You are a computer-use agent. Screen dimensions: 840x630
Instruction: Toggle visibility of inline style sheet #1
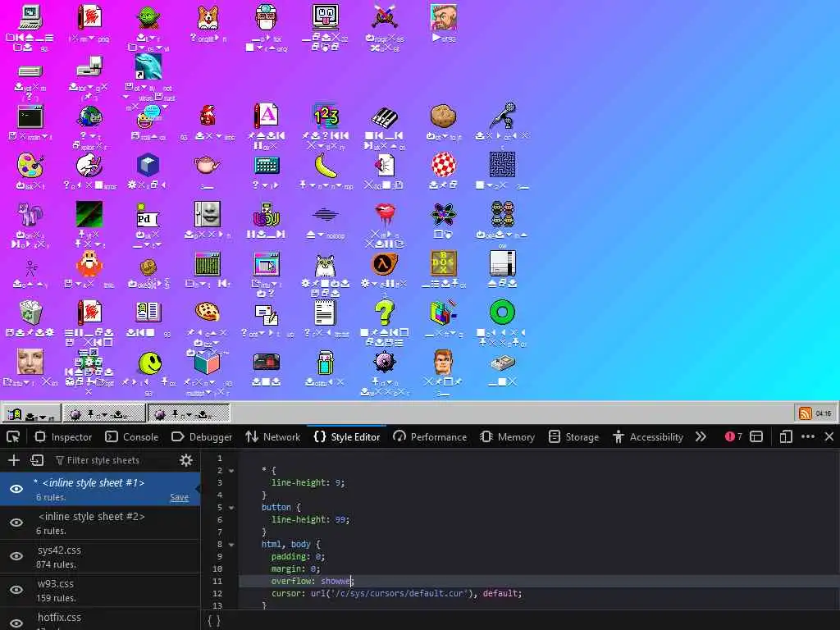[x=16, y=489]
